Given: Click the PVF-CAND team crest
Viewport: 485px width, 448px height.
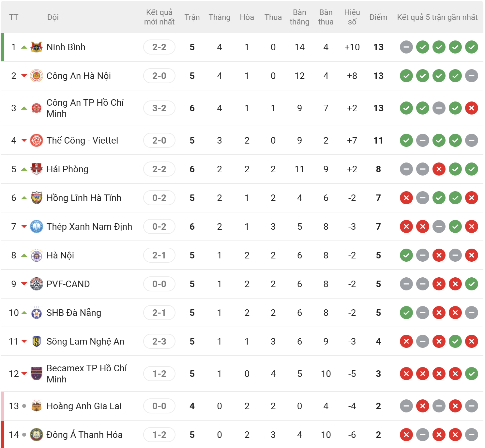Looking at the screenshot, I should (x=37, y=284).
